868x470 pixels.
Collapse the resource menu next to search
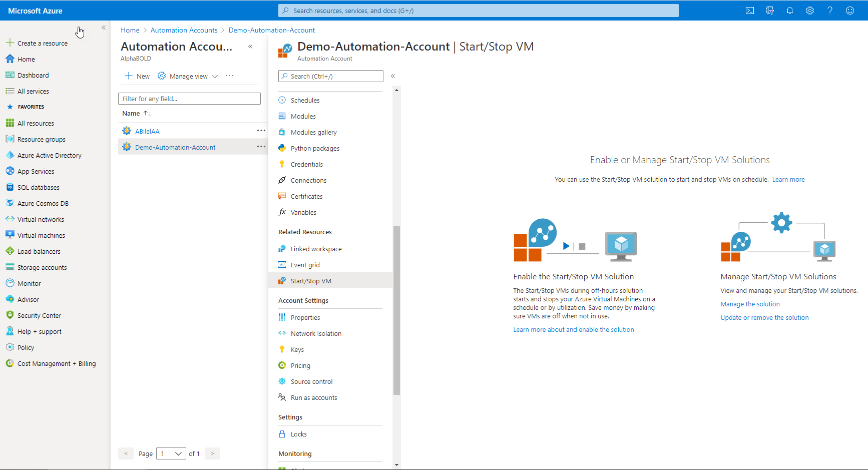(x=393, y=76)
